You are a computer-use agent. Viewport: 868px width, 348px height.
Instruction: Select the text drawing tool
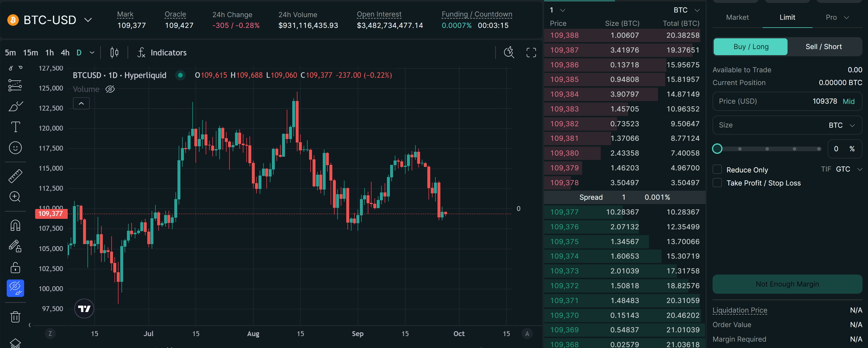click(15, 127)
